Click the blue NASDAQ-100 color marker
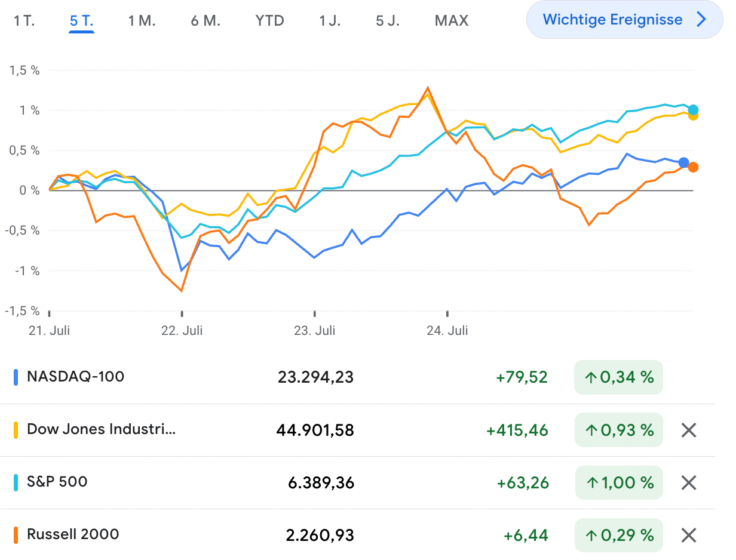The height and width of the screenshot is (560, 736). (x=16, y=377)
